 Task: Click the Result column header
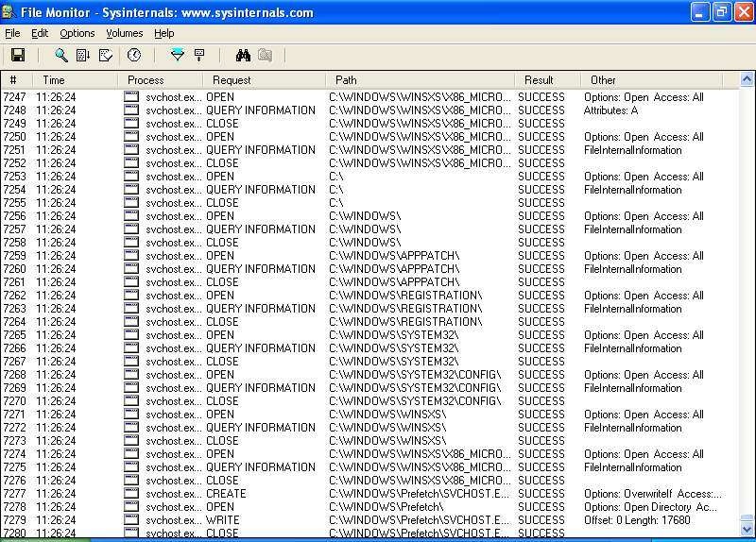539,80
